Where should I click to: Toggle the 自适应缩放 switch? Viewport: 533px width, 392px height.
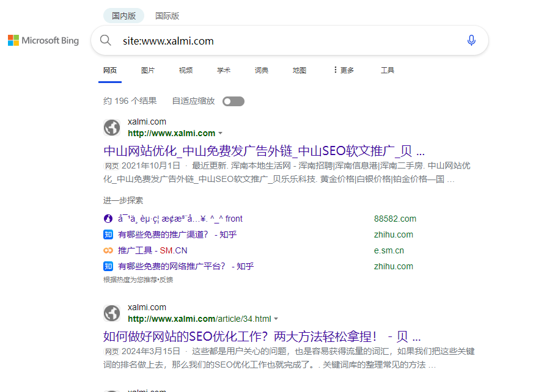[x=233, y=101]
